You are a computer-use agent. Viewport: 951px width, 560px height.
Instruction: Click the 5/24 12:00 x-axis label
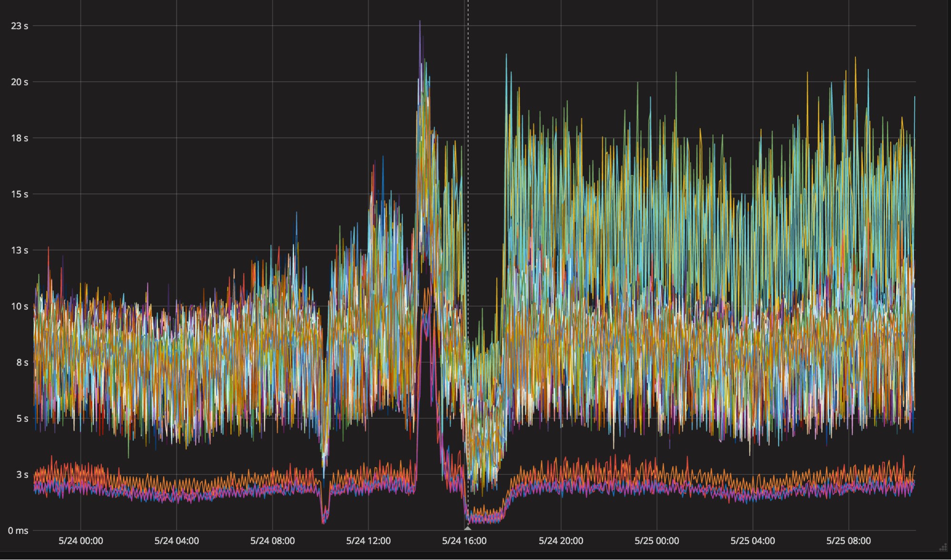368,541
